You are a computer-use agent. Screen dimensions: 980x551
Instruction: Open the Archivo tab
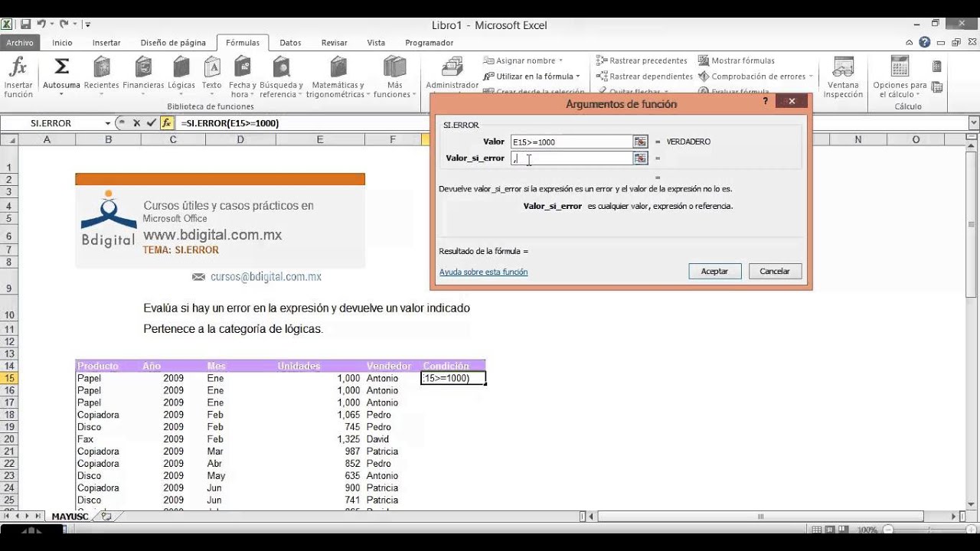pyautogui.click(x=20, y=43)
